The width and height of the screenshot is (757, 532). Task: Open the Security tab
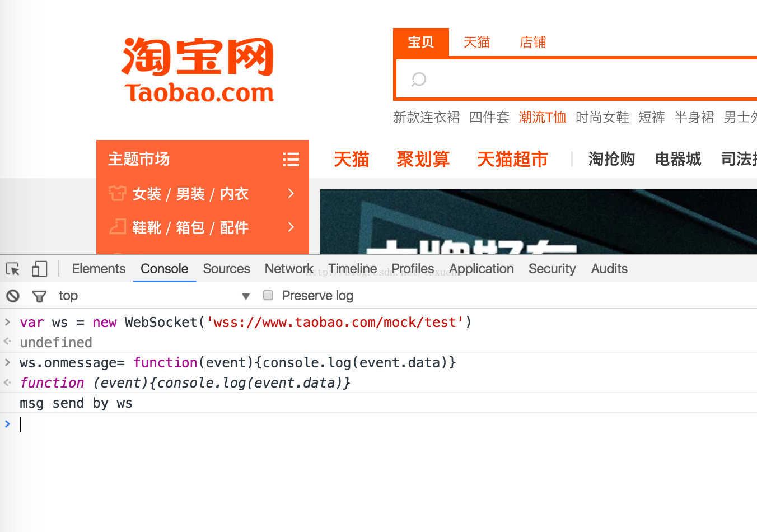pyautogui.click(x=552, y=269)
